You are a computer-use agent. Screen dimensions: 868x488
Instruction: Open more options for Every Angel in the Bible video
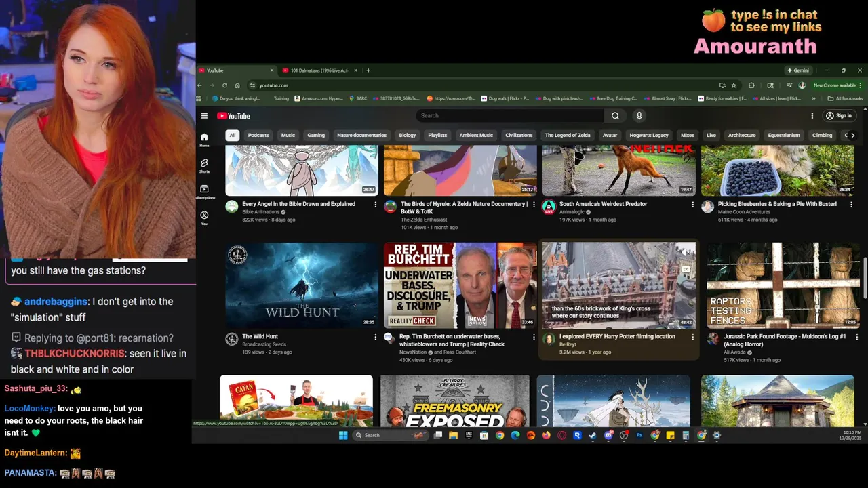[x=376, y=204]
